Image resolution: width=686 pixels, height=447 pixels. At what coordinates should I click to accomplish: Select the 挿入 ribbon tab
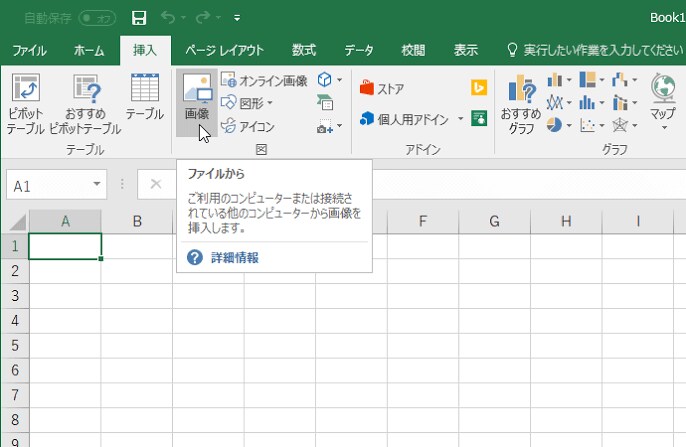click(x=145, y=50)
